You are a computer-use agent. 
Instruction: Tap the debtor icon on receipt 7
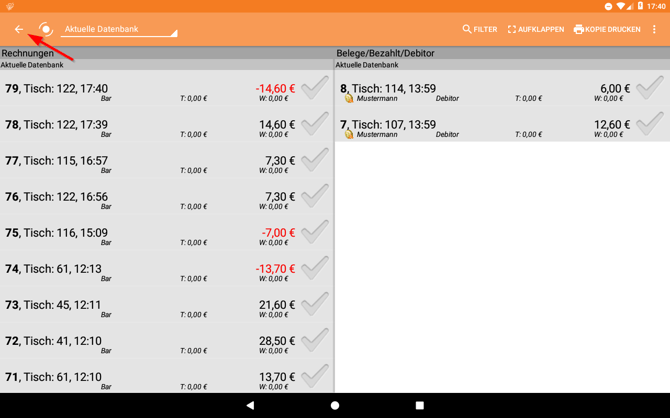(x=348, y=134)
